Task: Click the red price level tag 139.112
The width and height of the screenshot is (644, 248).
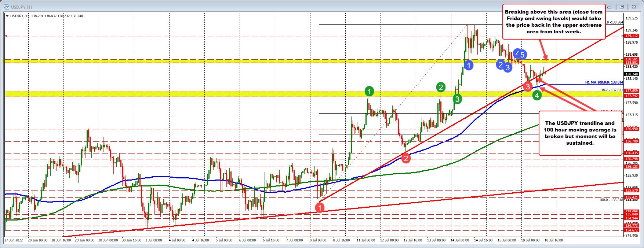Action: pos(632,36)
